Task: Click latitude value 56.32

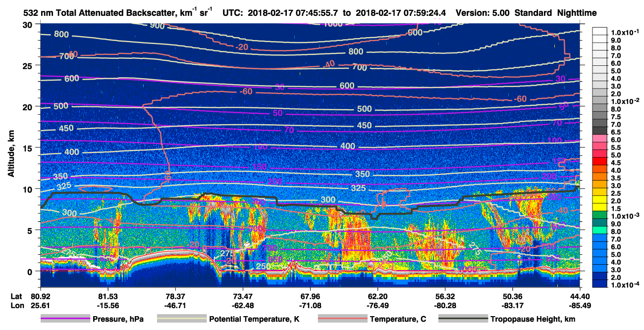Action: point(445,296)
